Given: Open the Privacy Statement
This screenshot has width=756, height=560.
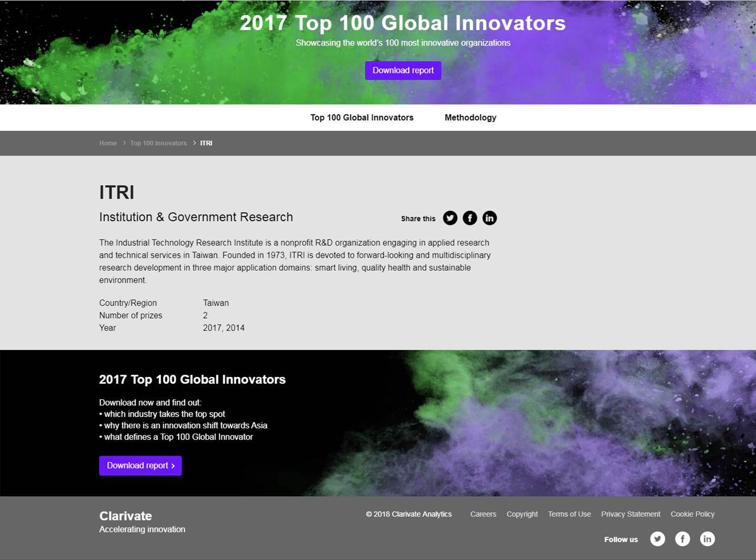Looking at the screenshot, I should pyautogui.click(x=630, y=514).
